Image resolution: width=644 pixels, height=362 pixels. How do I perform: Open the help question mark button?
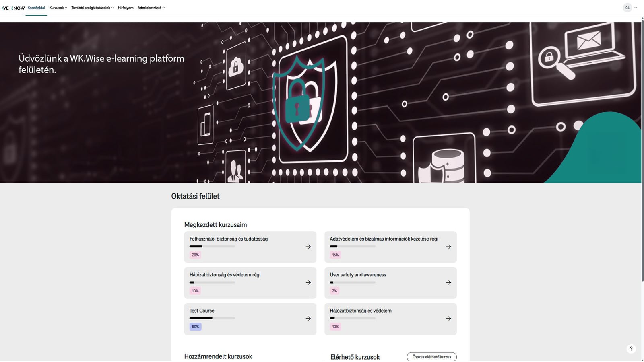click(631, 349)
